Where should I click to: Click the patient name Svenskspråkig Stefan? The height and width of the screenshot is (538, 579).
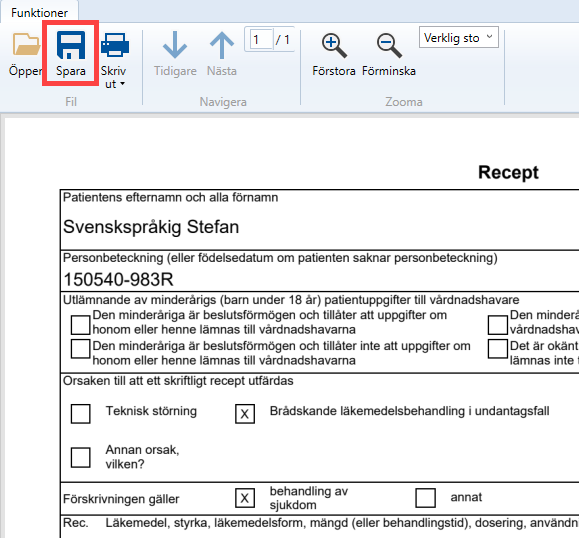click(151, 227)
